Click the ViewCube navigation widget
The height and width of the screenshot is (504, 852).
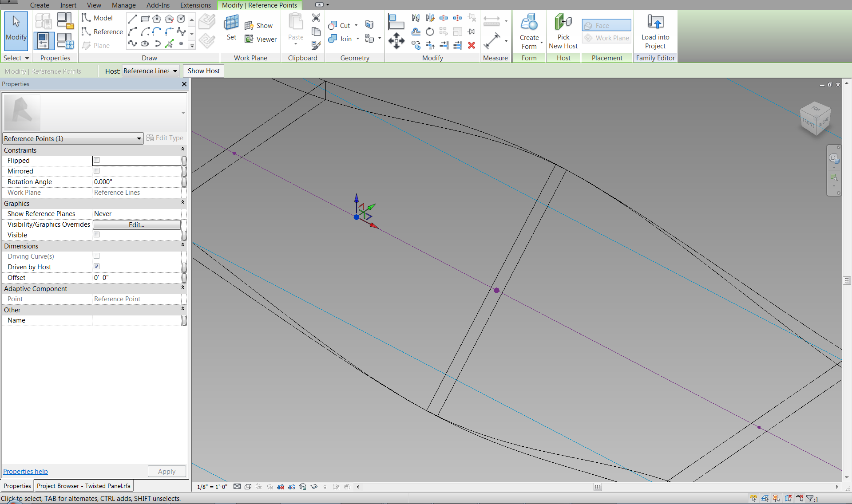pos(815,118)
